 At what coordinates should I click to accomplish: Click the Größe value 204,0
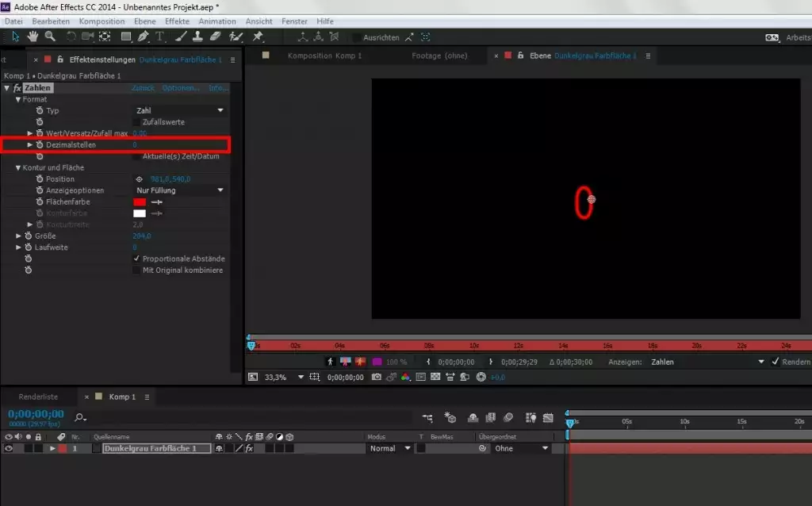[142, 236]
